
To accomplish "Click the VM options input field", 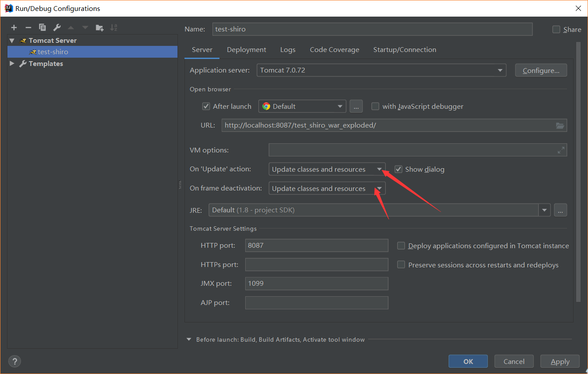I will point(418,150).
